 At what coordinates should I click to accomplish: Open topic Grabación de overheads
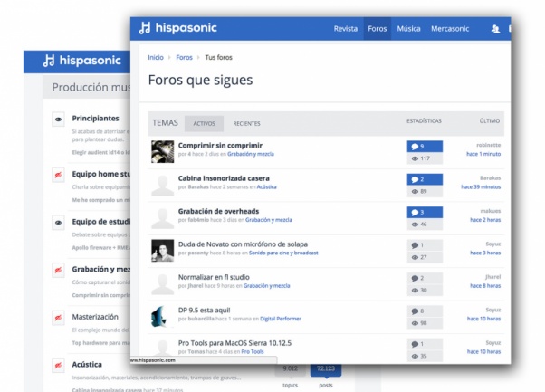(x=218, y=211)
